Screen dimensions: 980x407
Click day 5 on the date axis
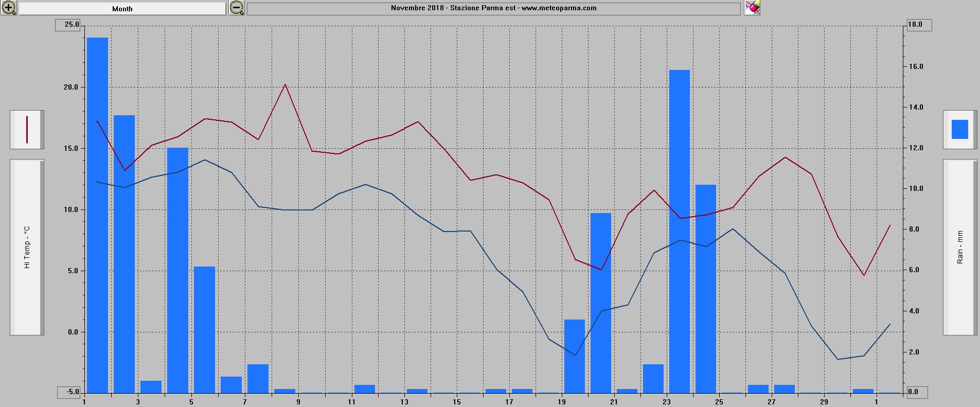[x=191, y=402]
